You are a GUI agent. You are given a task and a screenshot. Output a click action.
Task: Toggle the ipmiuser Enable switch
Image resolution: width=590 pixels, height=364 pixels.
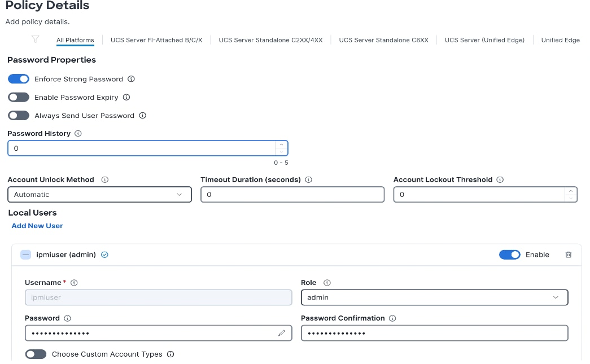pos(510,255)
